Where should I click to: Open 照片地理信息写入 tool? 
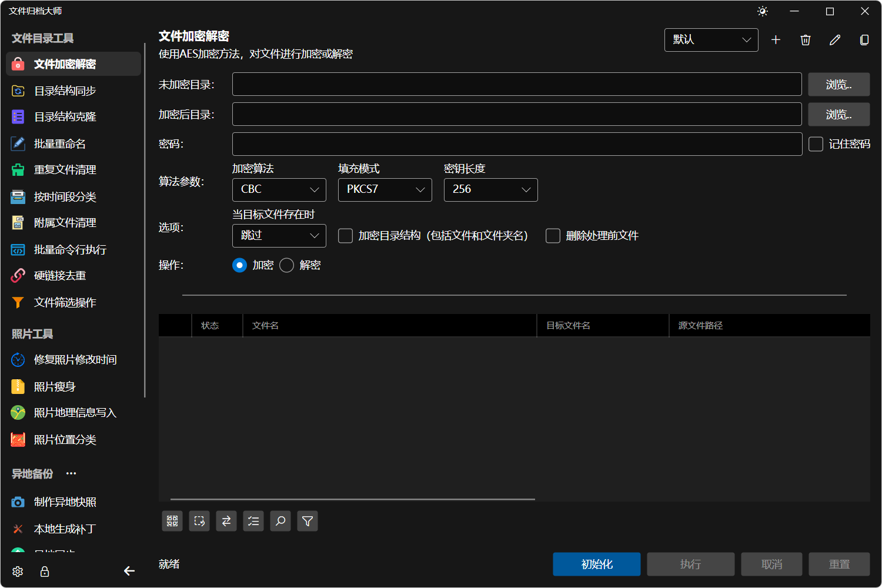[73, 413]
